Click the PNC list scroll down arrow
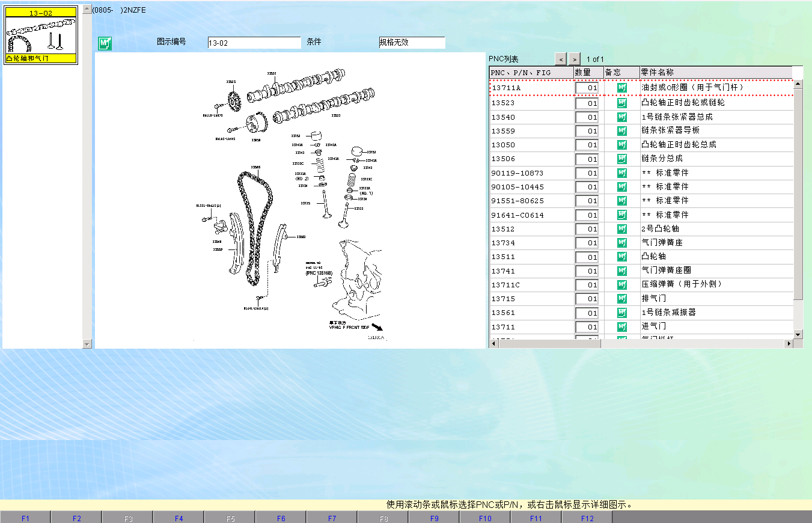Viewport: 812px width, 523px height. coord(798,334)
